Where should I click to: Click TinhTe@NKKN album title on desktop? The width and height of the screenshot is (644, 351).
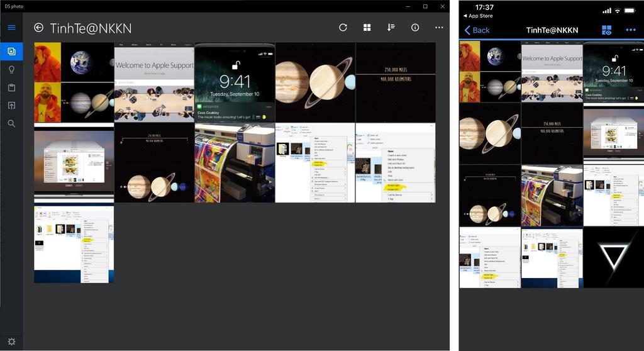coord(91,28)
